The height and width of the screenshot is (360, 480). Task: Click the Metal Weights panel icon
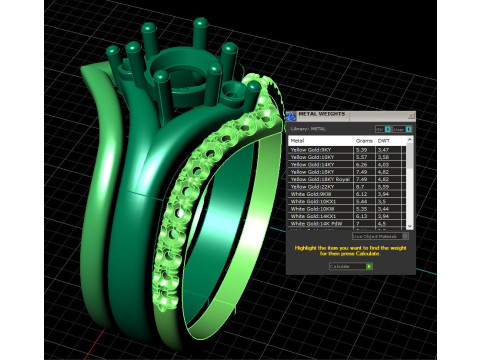tap(291, 116)
